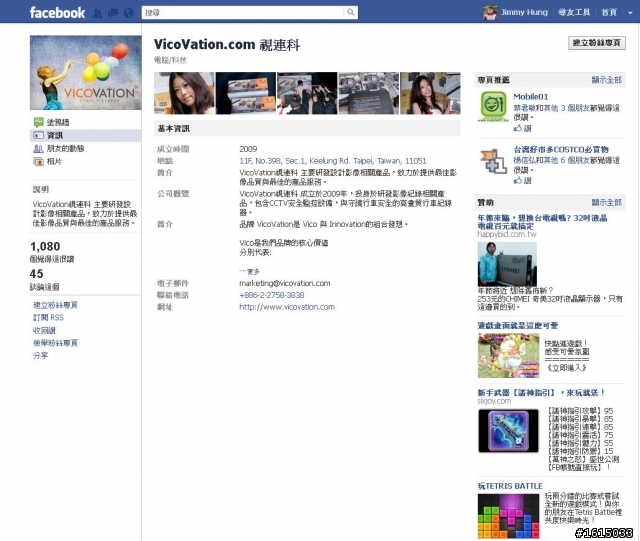The height and width of the screenshot is (541, 640).
Task: Click the sword weapon ad image
Action: coord(508,430)
